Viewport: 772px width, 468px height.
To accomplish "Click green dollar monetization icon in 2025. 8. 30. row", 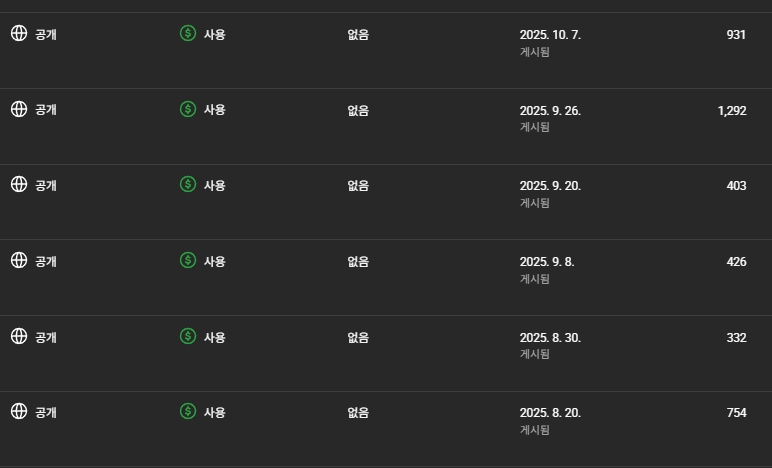I will pyautogui.click(x=188, y=336).
